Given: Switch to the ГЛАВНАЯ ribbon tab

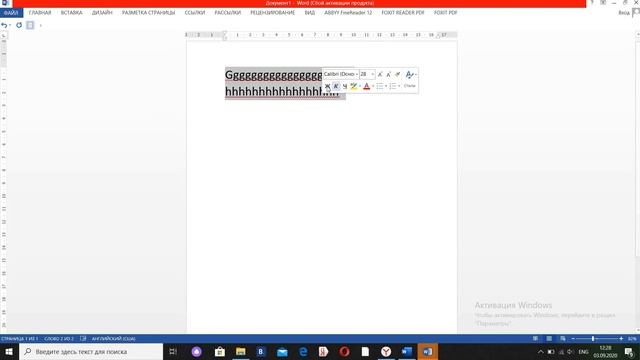Looking at the screenshot, I should pos(40,13).
